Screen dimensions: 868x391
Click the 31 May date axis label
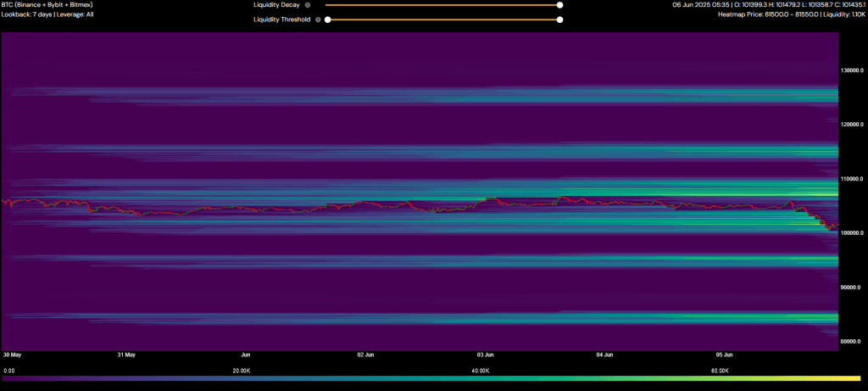click(x=127, y=354)
